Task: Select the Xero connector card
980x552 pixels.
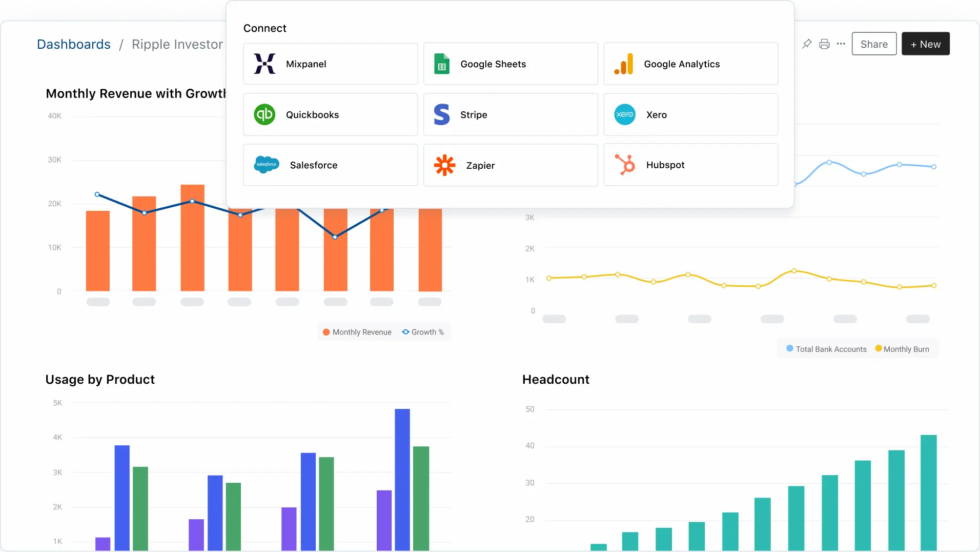Action: pyautogui.click(x=691, y=114)
